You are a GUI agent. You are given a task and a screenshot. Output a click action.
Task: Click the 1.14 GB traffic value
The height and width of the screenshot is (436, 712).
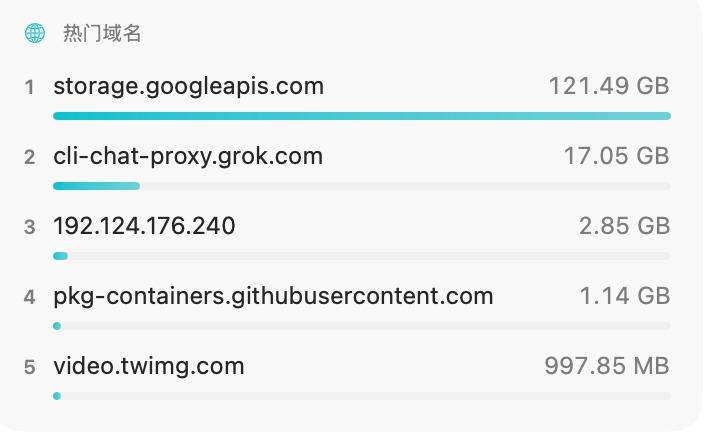pyautogui.click(x=625, y=296)
